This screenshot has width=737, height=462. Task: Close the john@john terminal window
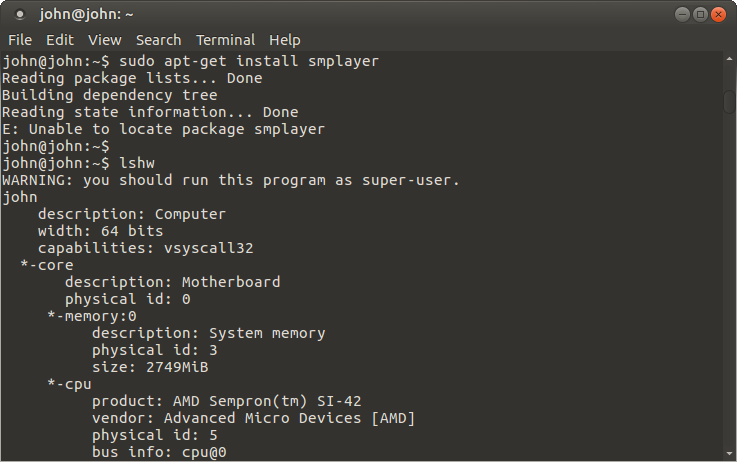pos(718,15)
